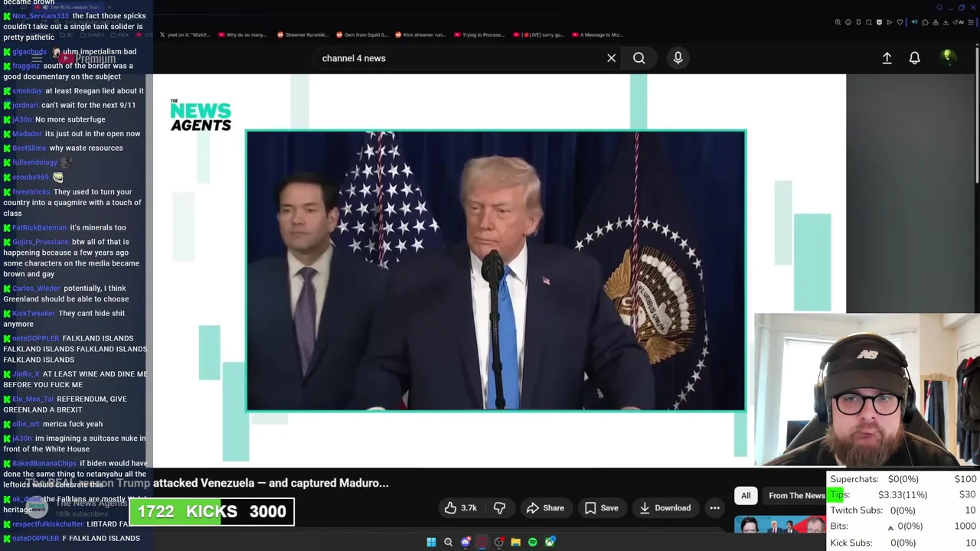Click the smiley face icon in the browser toolbar

coord(848,22)
